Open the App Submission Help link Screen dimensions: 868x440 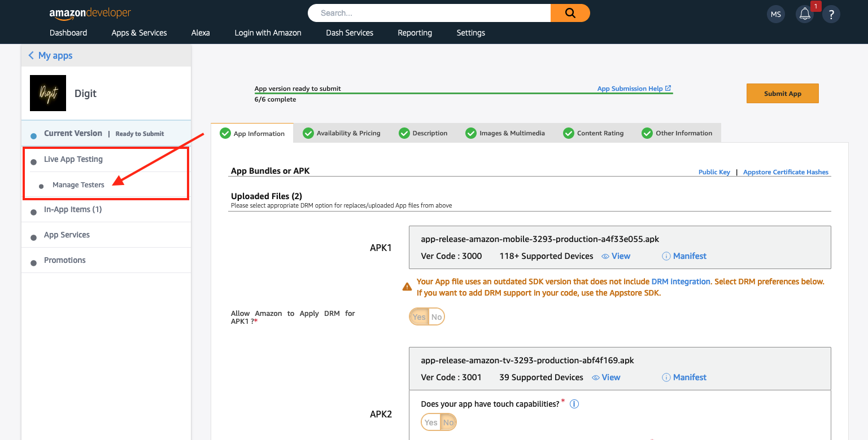[630, 89]
